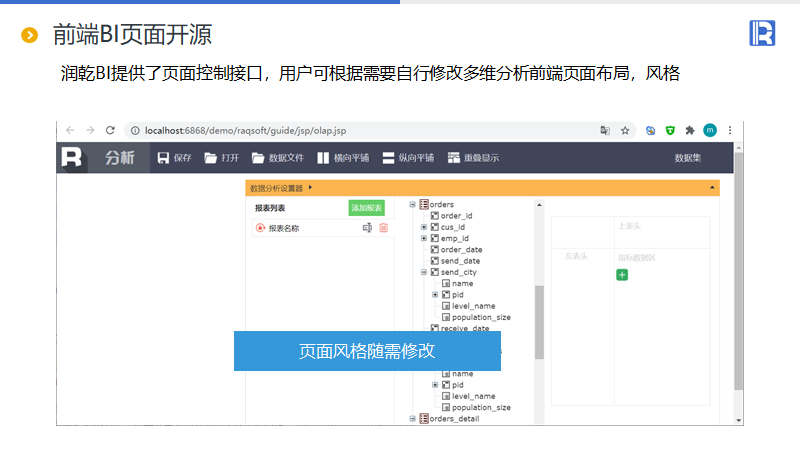This screenshot has width=800, height=450.
Task: Select the order_date field
Action: tap(462, 249)
